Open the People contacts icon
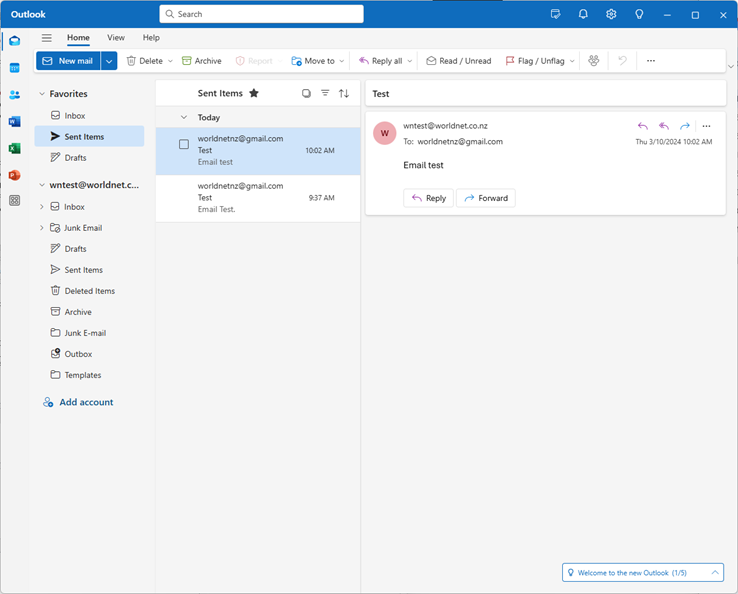Image resolution: width=738 pixels, height=594 pixels. pos(14,95)
